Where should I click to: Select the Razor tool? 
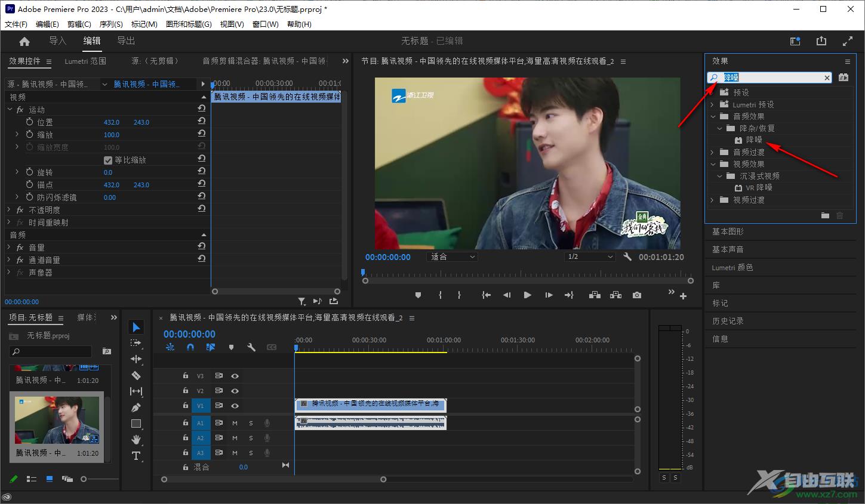pos(136,375)
